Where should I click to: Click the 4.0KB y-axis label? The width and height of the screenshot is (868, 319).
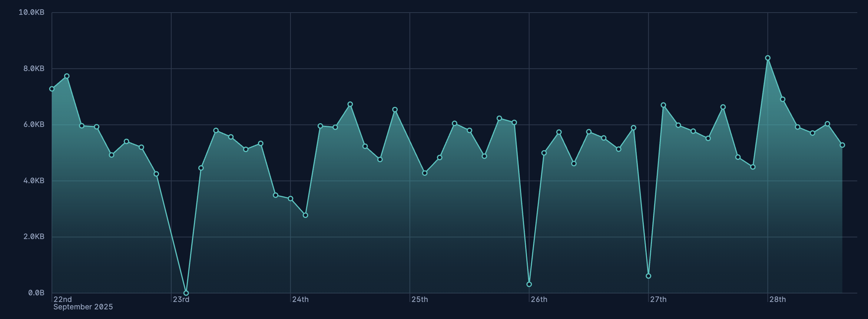coord(34,181)
